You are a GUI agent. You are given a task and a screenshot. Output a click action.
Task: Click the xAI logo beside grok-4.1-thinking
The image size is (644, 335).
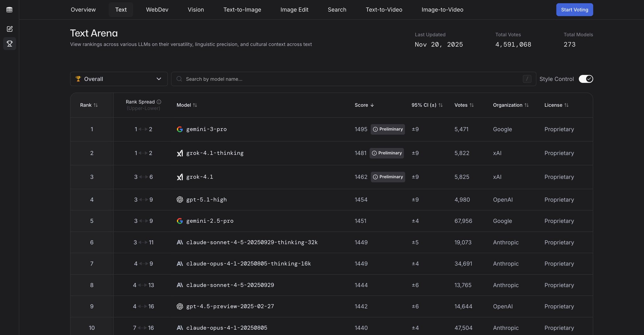[180, 153]
